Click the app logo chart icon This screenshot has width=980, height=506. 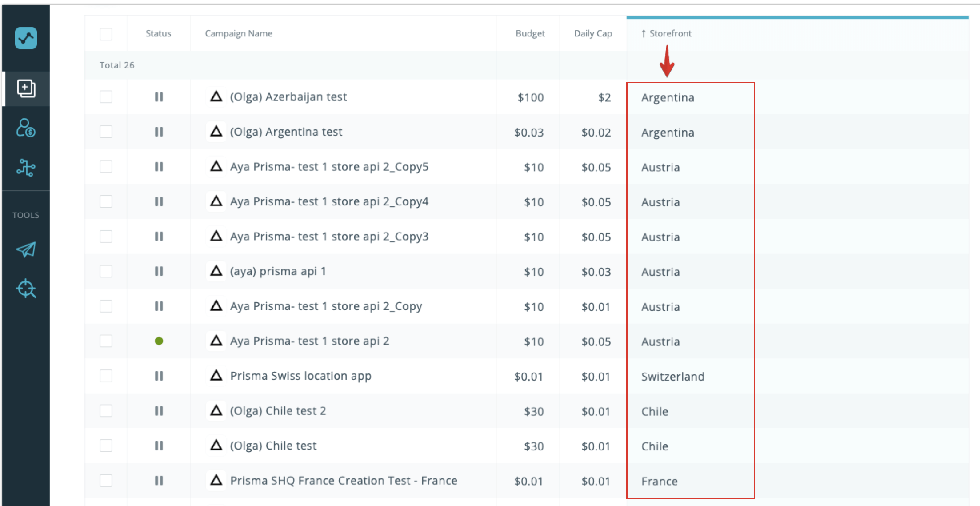point(25,39)
